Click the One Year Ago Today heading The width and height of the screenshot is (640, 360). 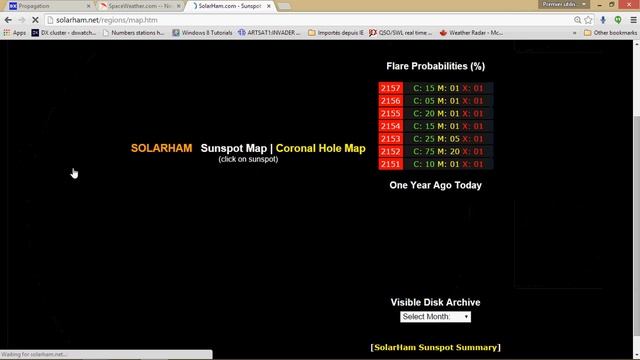coord(436,185)
